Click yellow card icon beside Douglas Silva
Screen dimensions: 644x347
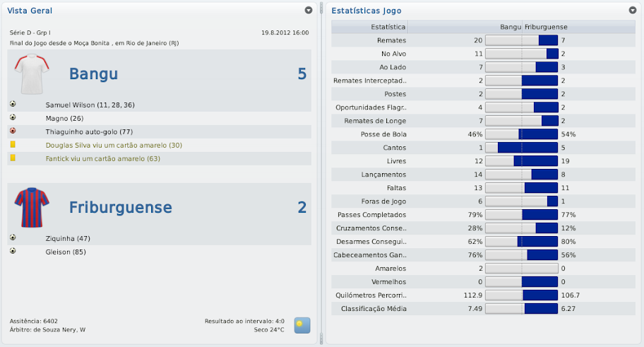(13, 145)
